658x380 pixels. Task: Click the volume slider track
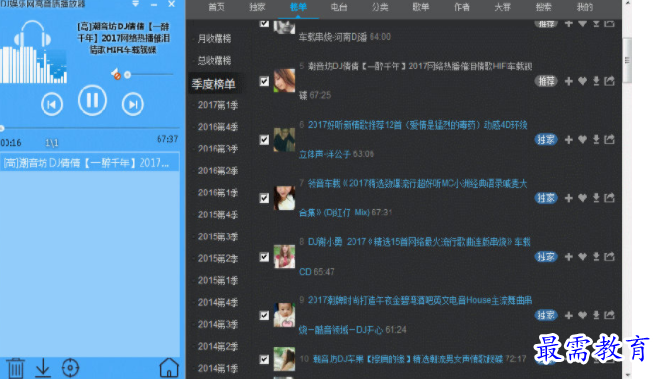tap(150, 75)
